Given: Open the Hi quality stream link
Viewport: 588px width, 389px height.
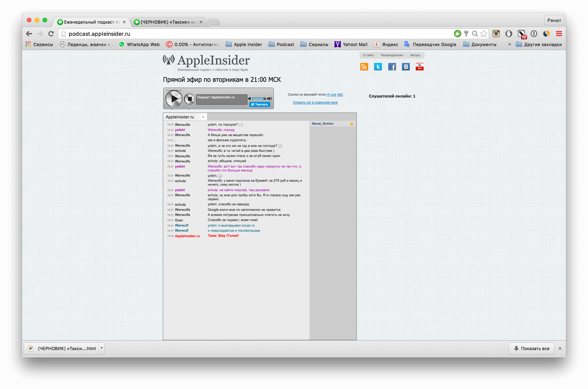Looking at the screenshot, I should (328, 95).
